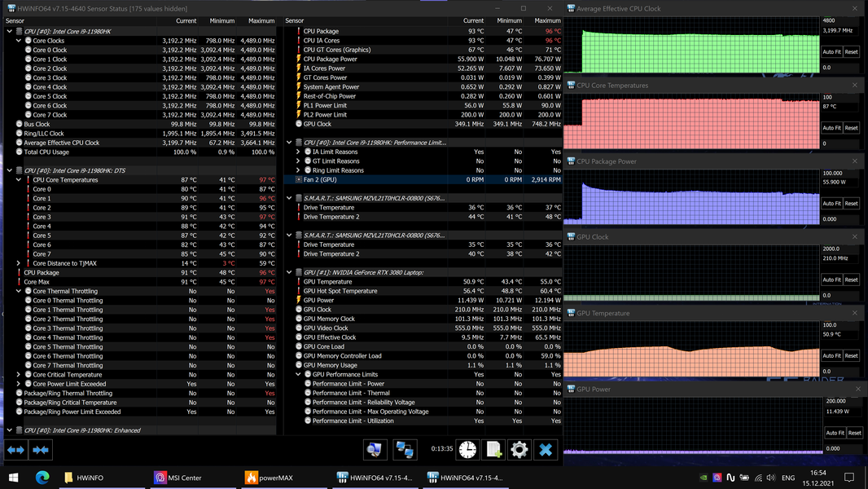Launch Microsoft Edge from the taskbar

(x=42, y=478)
